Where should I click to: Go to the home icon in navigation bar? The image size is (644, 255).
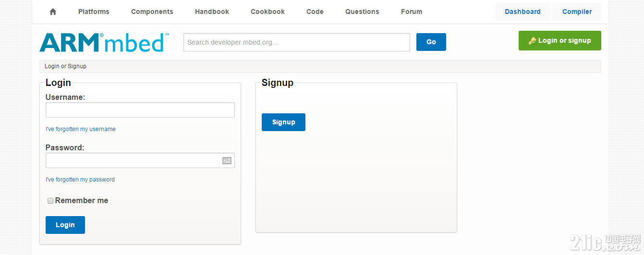coord(53,12)
